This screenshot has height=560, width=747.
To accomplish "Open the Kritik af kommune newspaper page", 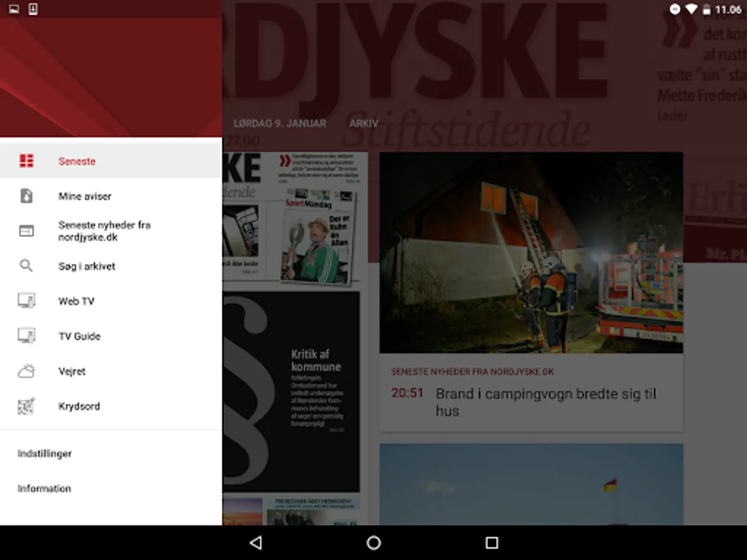I will pos(291,391).
